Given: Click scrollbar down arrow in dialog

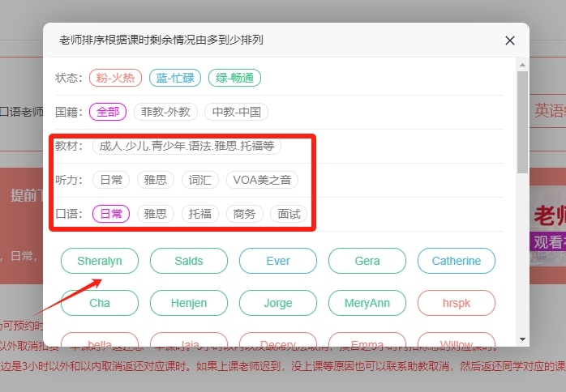Looking at the screenshot, I should 523,339.
